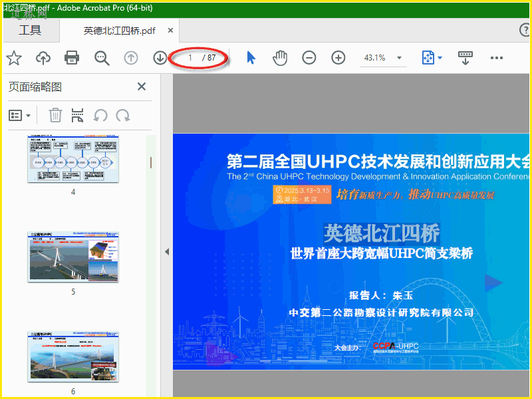Delete selected page trash icon
Screen dimensions: 532x399
pos(55,115)
